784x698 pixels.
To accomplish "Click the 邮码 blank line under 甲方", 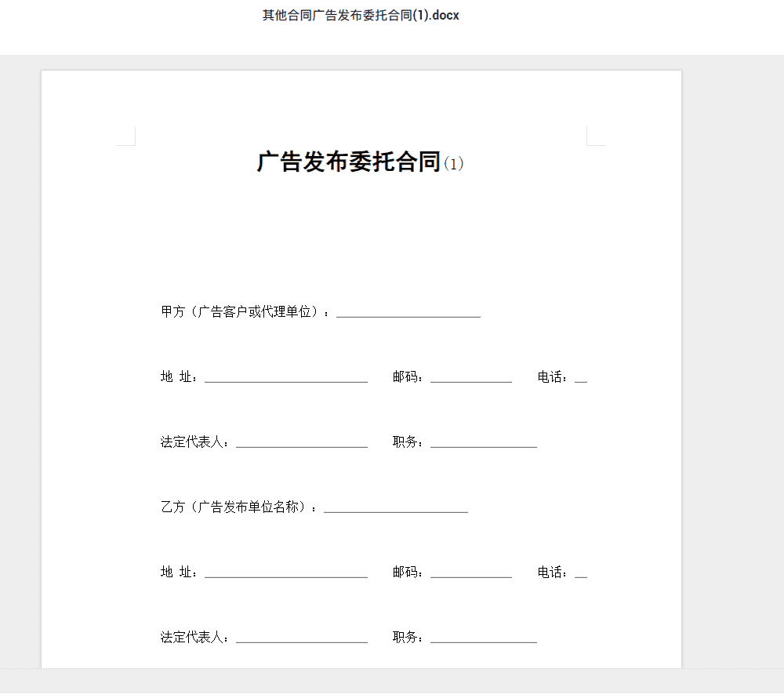I will [471, 380].
